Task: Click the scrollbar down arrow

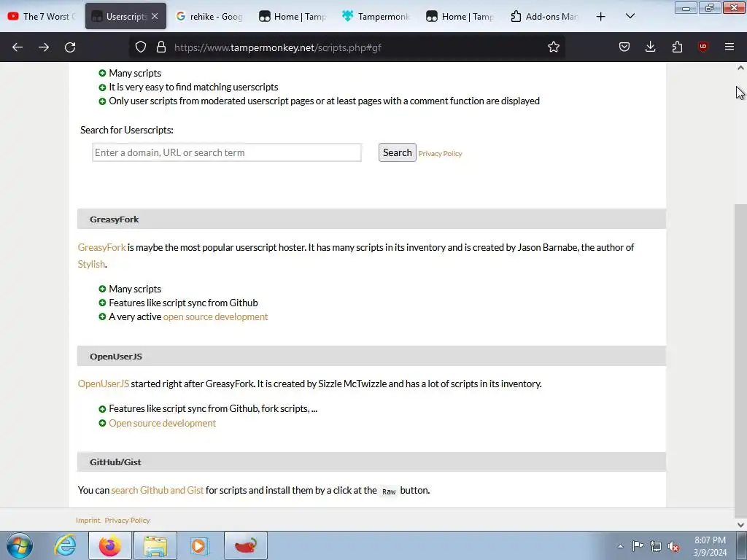Action: (x=740, y=525)
